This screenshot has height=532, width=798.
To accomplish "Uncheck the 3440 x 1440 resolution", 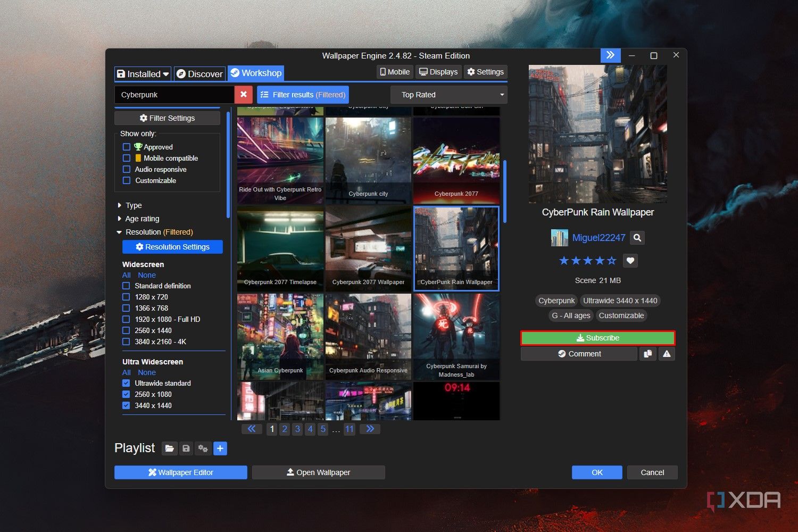I will 127,405.
